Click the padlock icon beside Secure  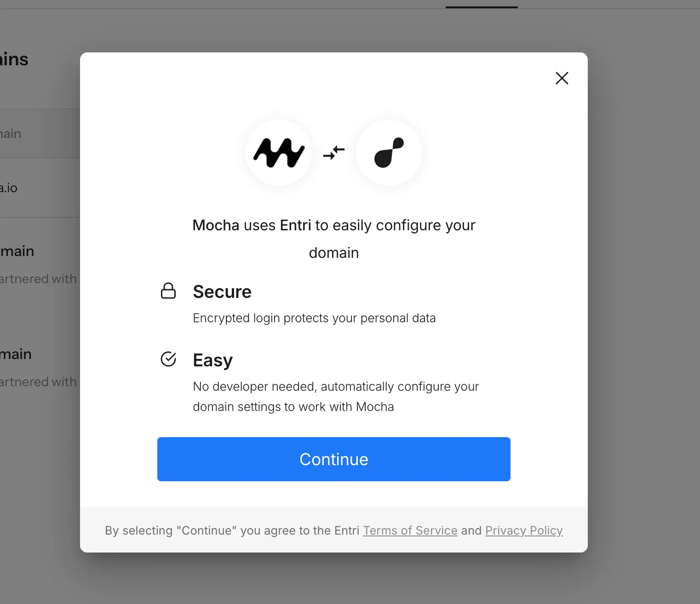(168, 291)
